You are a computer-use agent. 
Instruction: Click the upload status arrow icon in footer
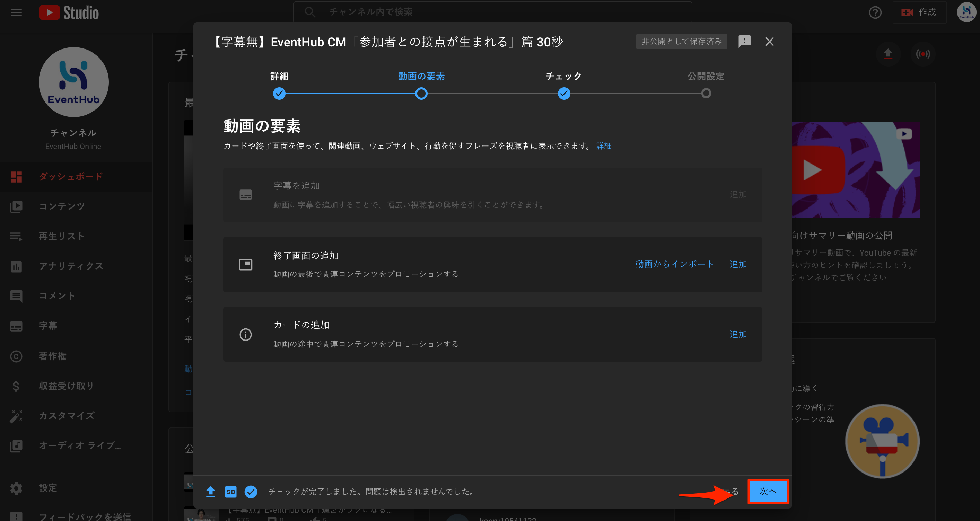coord(210,492)
